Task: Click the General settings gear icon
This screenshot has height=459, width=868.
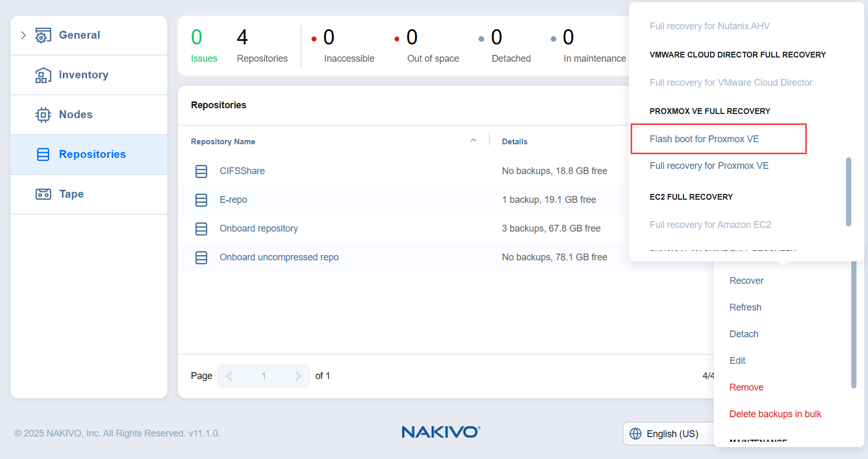Action: pyautogui.click(x=43, y=36)
